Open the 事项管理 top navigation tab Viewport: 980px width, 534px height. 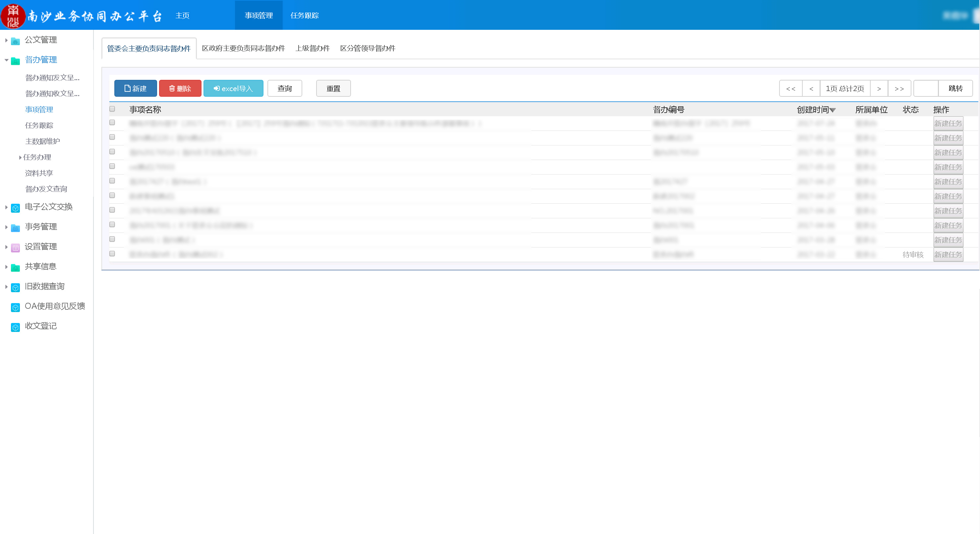pos(259,16)
